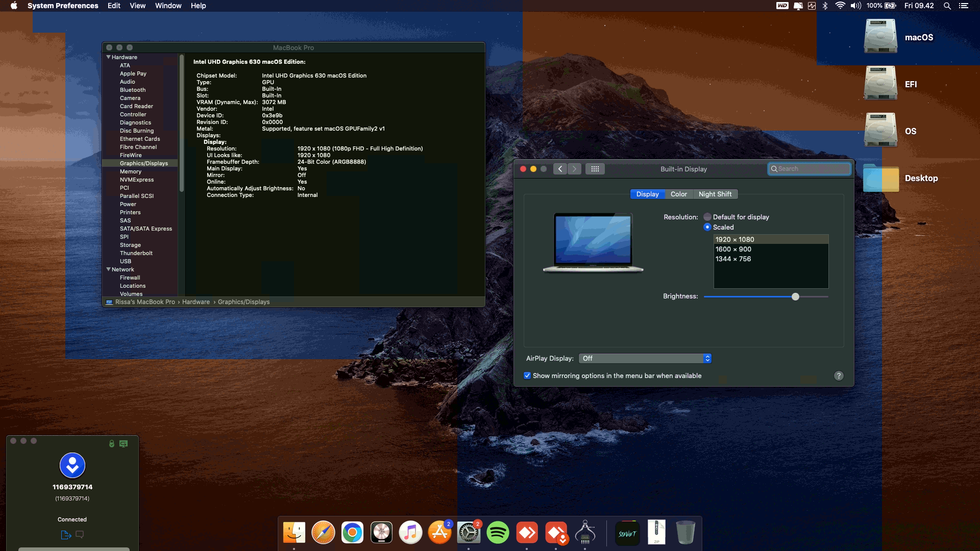This screenshot has width=980, height=551.
Task: Open the Help menu
Action: click(198, 6)
